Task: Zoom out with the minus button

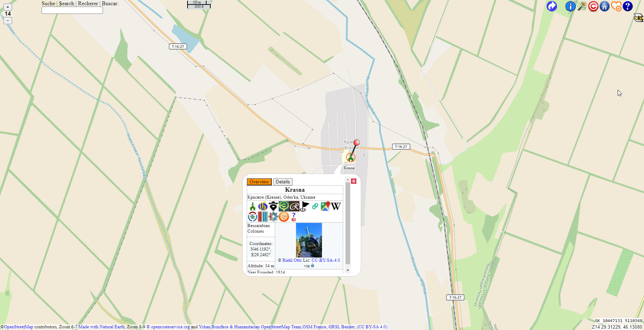Action: point(8,20)
